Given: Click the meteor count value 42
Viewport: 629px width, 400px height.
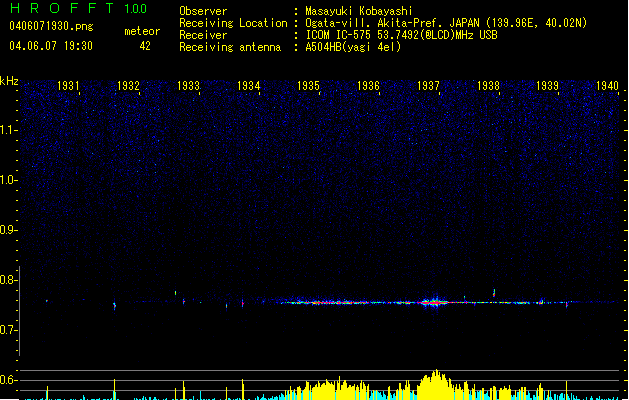Looking at the screenshot, I should coord(145,46).
